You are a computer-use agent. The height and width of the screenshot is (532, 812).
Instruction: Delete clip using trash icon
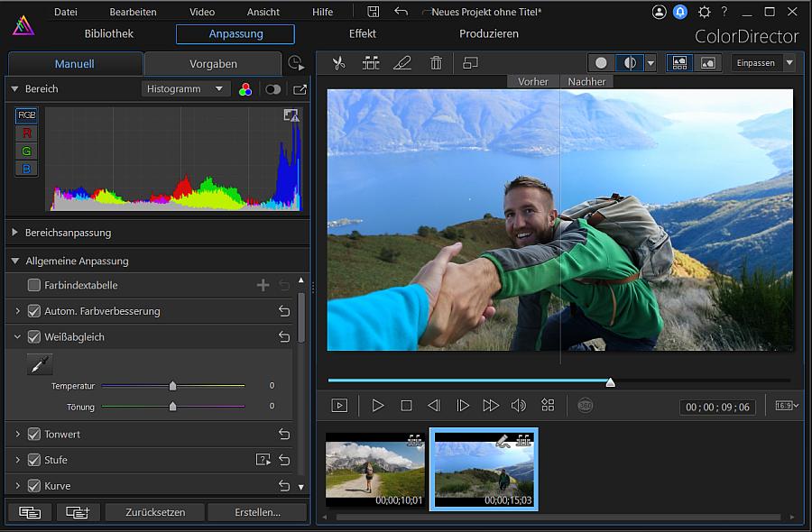(x=436, y=63)
